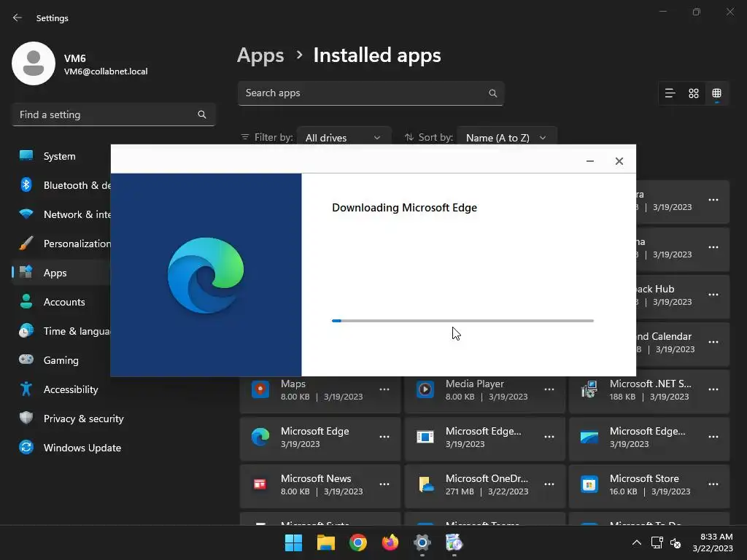
Task: Open more options for the Hub app row
Action: [x=713, y=295]
